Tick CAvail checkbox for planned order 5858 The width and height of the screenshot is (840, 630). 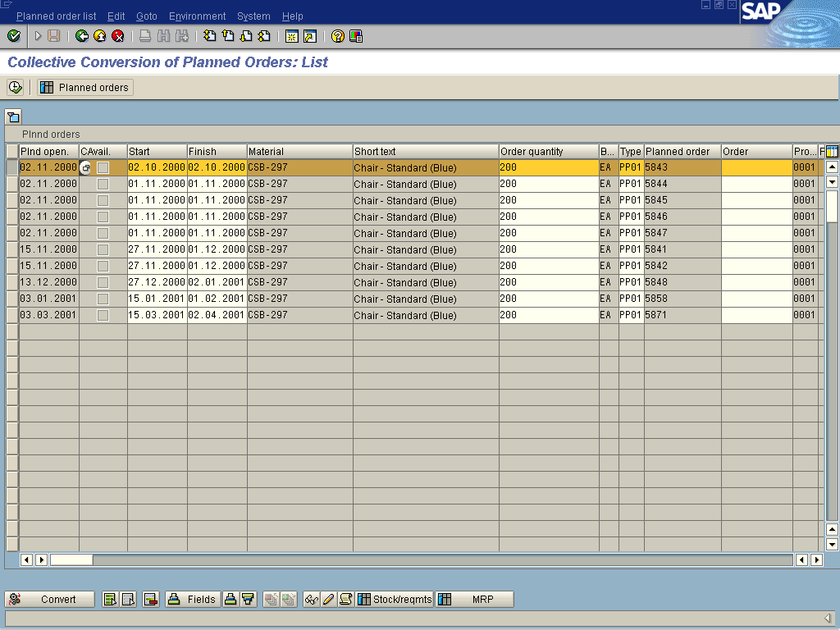[x=103, y=299]
